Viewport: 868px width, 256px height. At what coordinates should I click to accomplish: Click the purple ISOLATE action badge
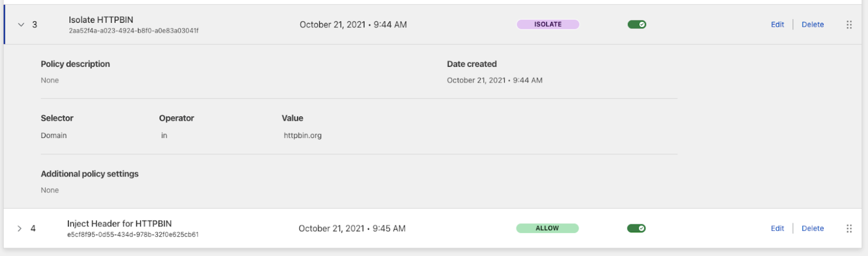(x=548, y=24)
